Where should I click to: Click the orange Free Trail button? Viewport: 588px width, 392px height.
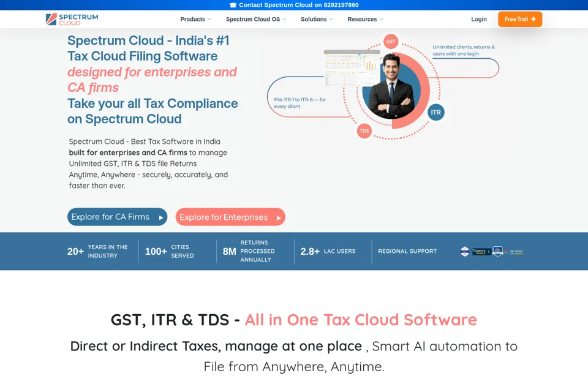coord(520,19)
